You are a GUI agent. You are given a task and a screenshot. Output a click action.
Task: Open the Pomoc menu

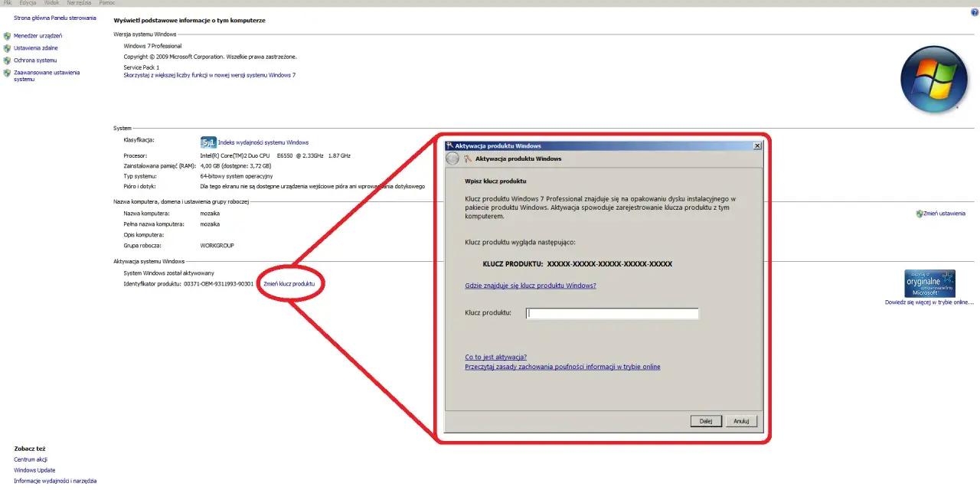[107, 3]
